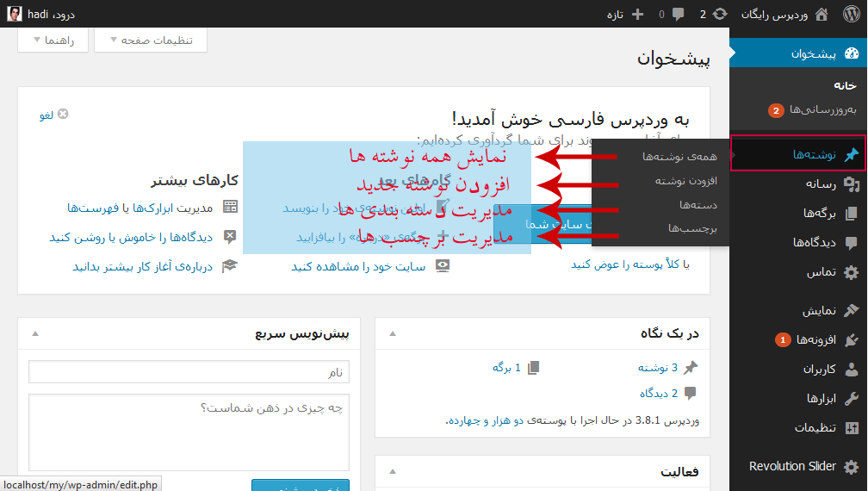Open Revolution Slider menu item
The width and height of the screenshot is (868, 491).
(x=798, y=467)
